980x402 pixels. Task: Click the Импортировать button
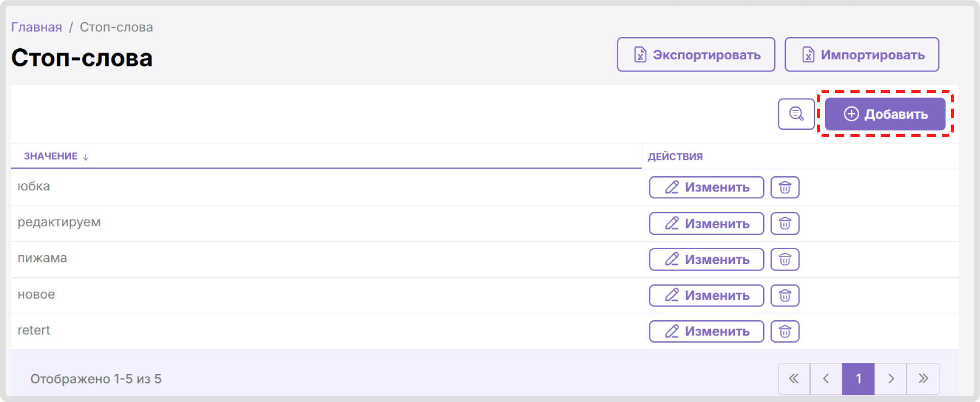point(862,54)
